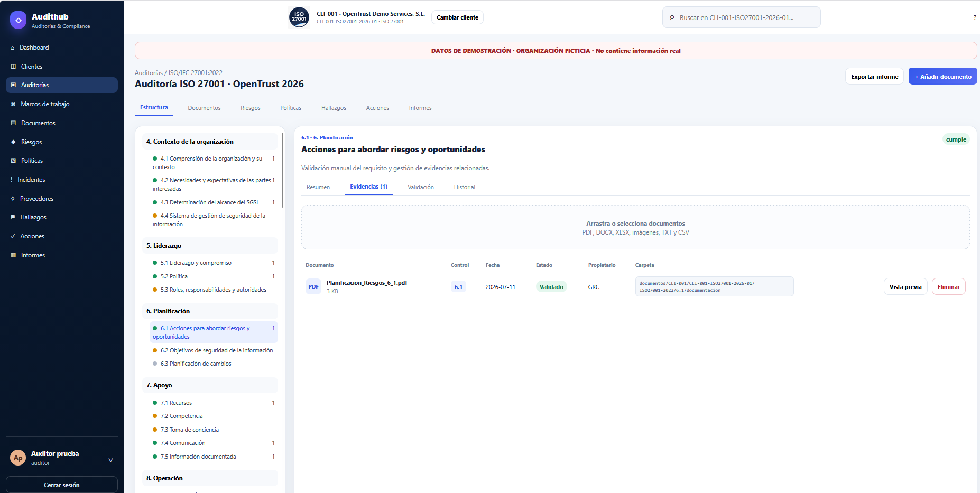Click the Riesgos diamond icon in sidebar
980x493 pixels.
pyautogui.click(x=13, y=142)
